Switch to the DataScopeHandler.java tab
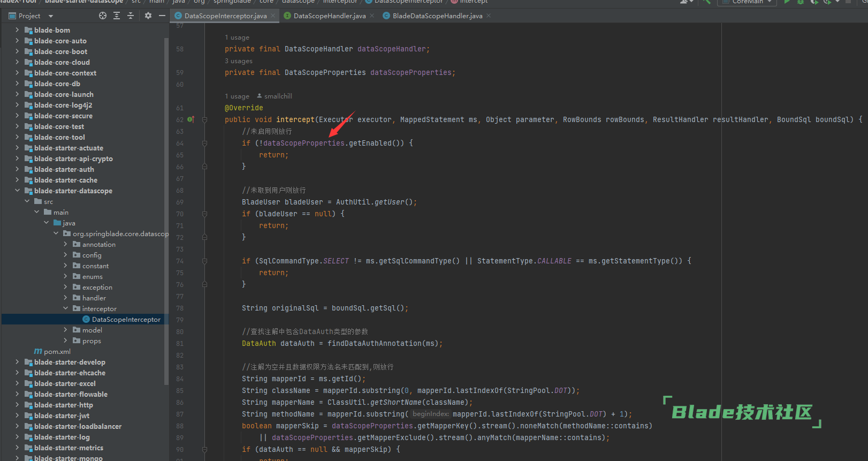 [x=330, y=16]
